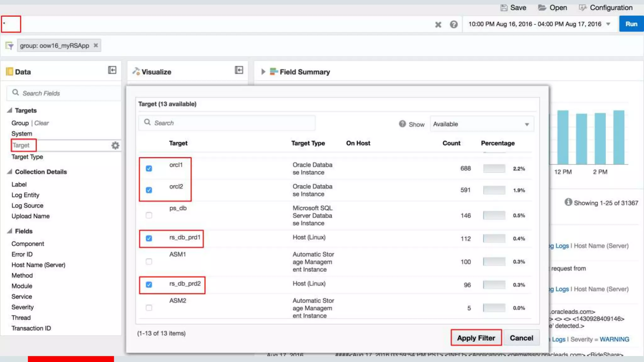Open the gear options for Target field

point(115,145)
